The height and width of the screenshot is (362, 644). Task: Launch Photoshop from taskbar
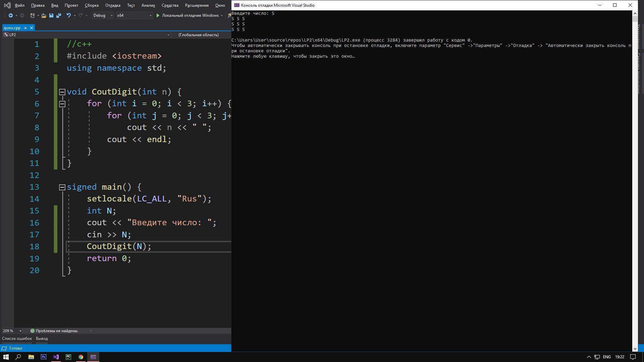(44, 357)
